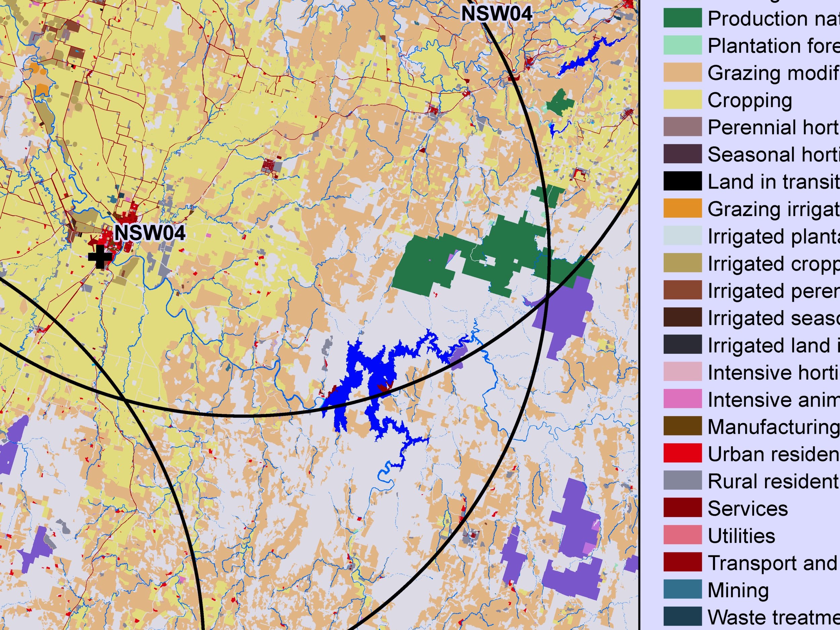840x630 pixels.
Task: Click the Rural residential grey swatch
Action: click(x=682, y=481)
